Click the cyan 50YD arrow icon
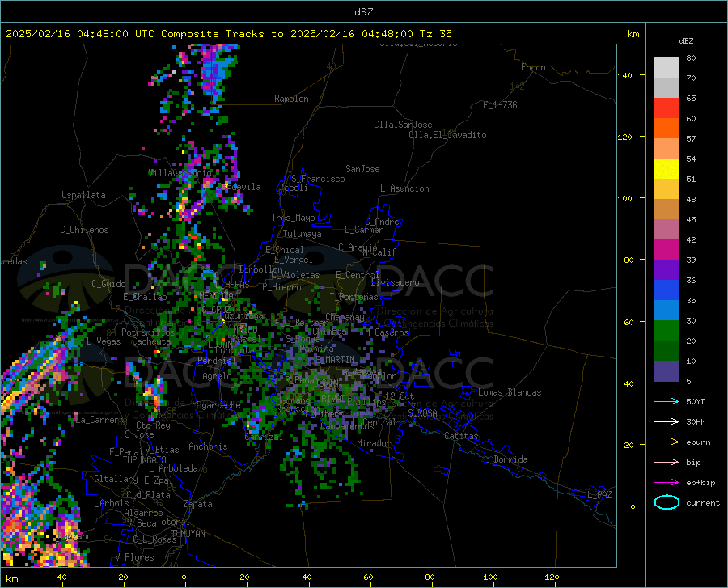The height and width of the screenshot is (588, 728). (667, 401)
